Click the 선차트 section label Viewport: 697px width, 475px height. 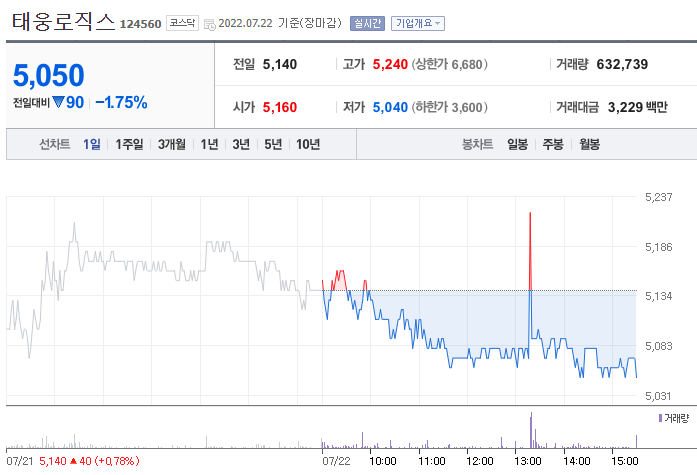(x=55, y=144)
